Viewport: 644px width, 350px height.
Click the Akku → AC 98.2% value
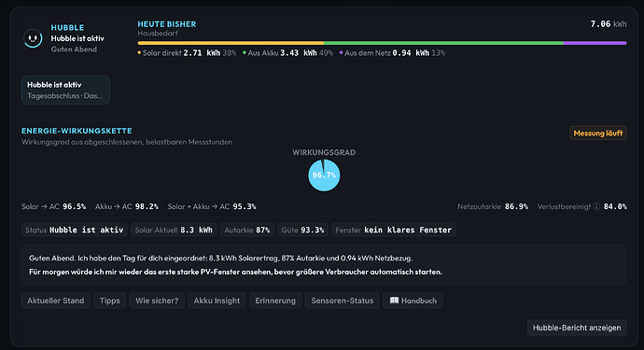[127, 206]
